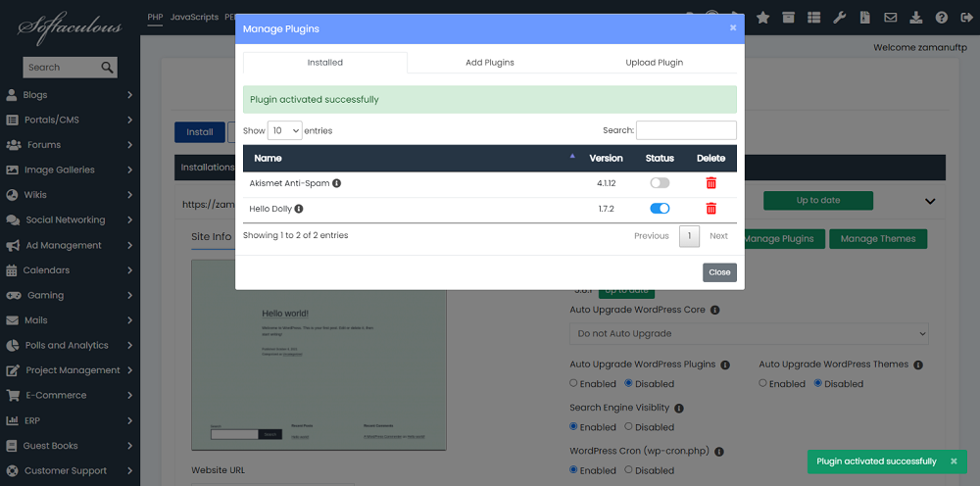Screen dimensions: 980x486
Task: Focus the plugin Search input field
Action: point(686,130)
